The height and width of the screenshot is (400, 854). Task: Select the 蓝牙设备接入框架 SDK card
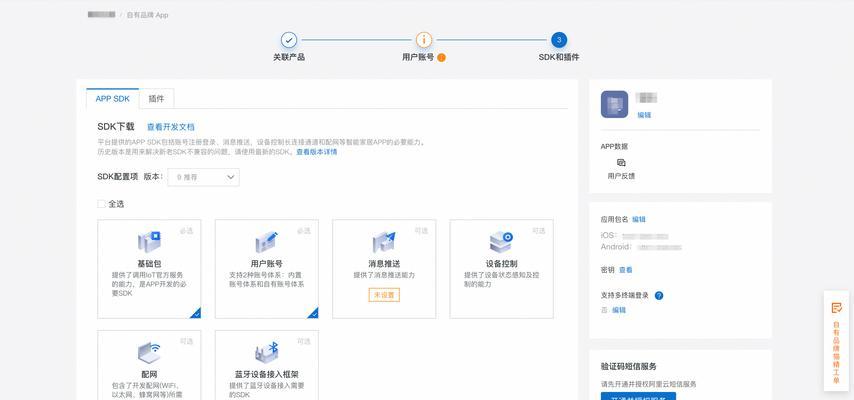tap(267, 365)
